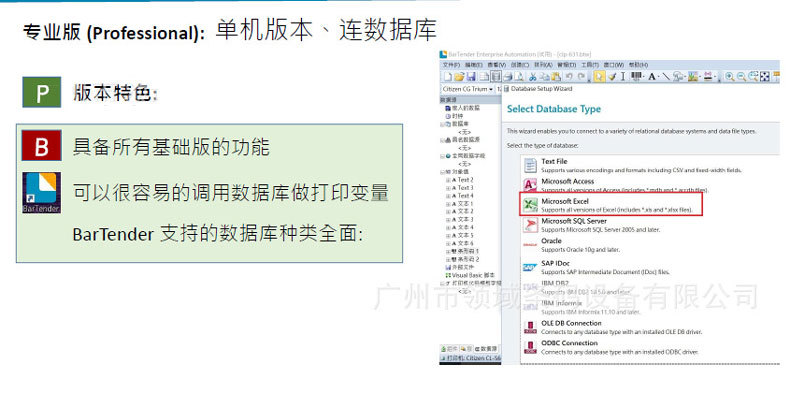Screen dimensions: 790x408
Task: Click the Print Preview toolbar icon
Action: (x=519, y=77)
